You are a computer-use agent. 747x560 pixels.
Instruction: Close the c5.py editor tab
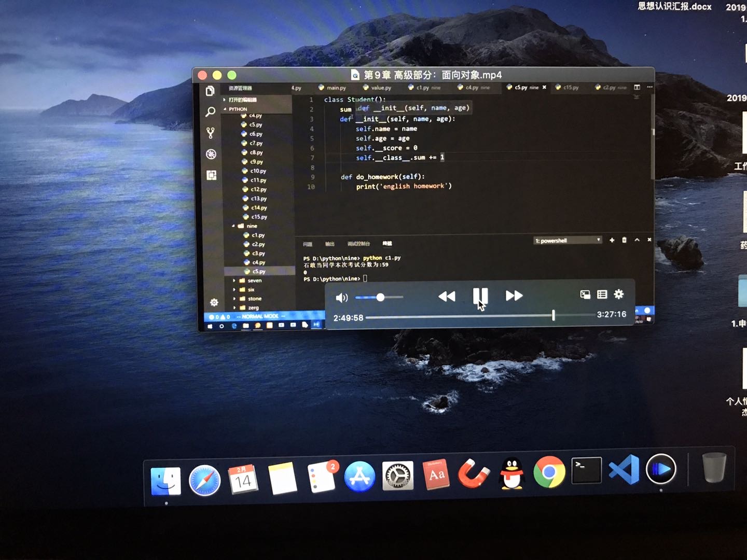click(544, 87)
